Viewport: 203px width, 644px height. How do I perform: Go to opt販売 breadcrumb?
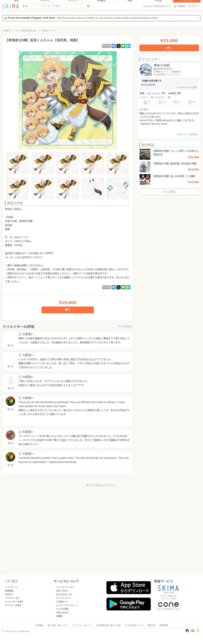pyautogui.click(x=7, y=30)
